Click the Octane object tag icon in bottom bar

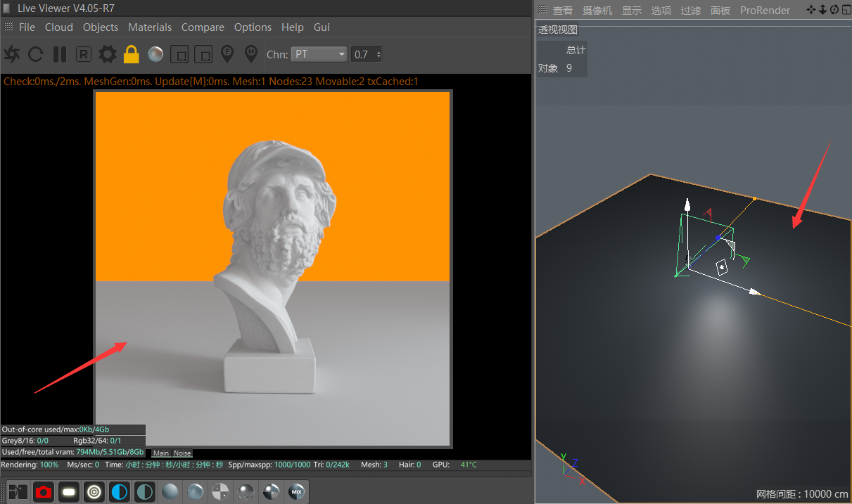pyautogui.click(x=18, y=492)
